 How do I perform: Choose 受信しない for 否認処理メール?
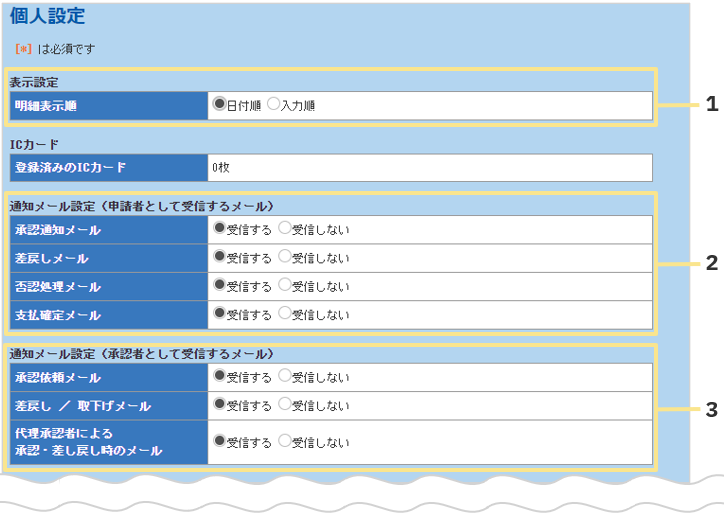(285, 285)
